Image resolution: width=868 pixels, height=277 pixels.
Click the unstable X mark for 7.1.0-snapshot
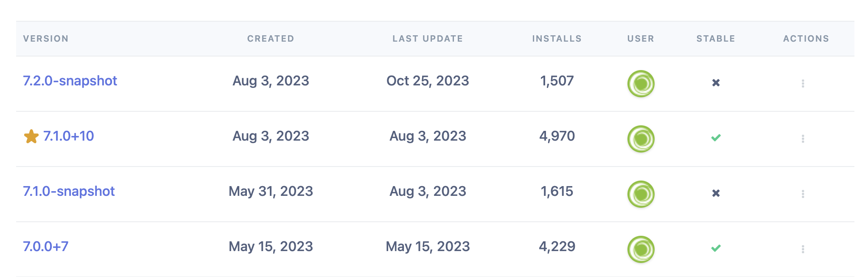click(x=716, y=193)
